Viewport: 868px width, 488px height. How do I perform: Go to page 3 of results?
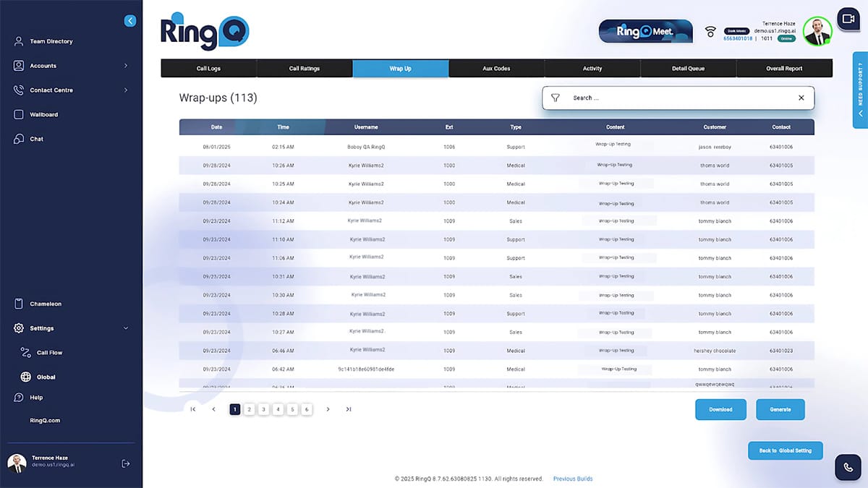coord(263,409)
